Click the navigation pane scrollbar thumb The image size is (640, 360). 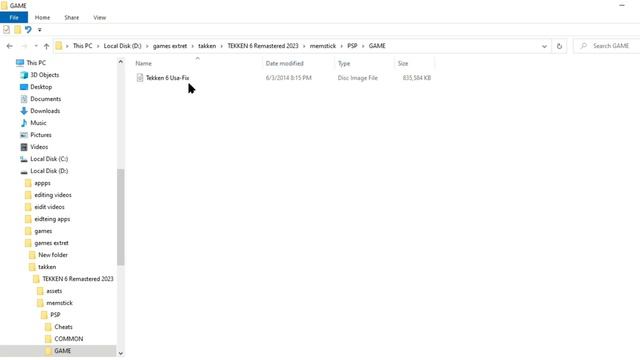click(120, 217)
